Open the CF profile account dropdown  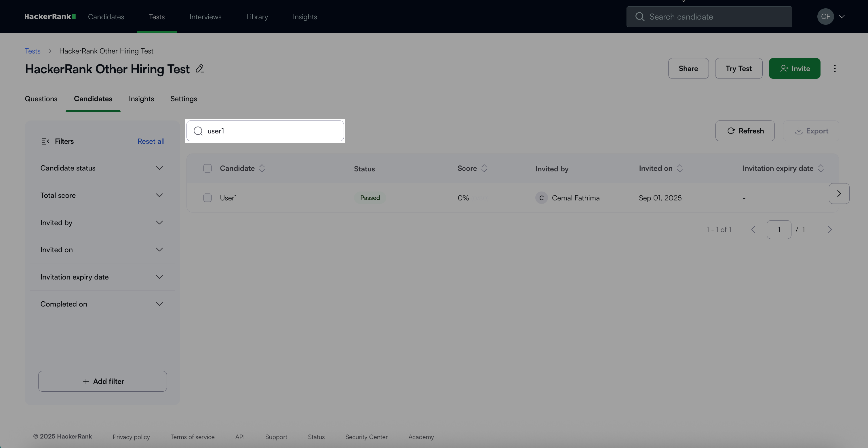coord(831,16)
